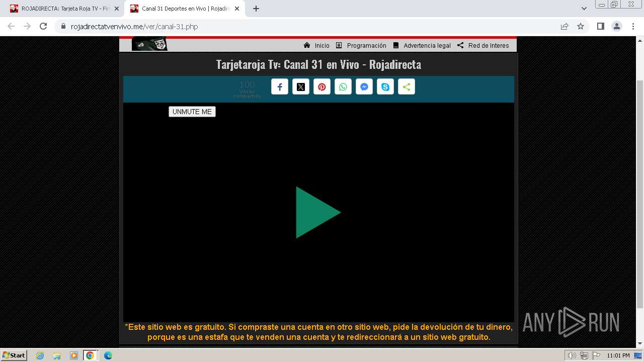Share the page on X (Twitter)
The width and height of the screenshot is (644, 362).
(x=301, y=87)
